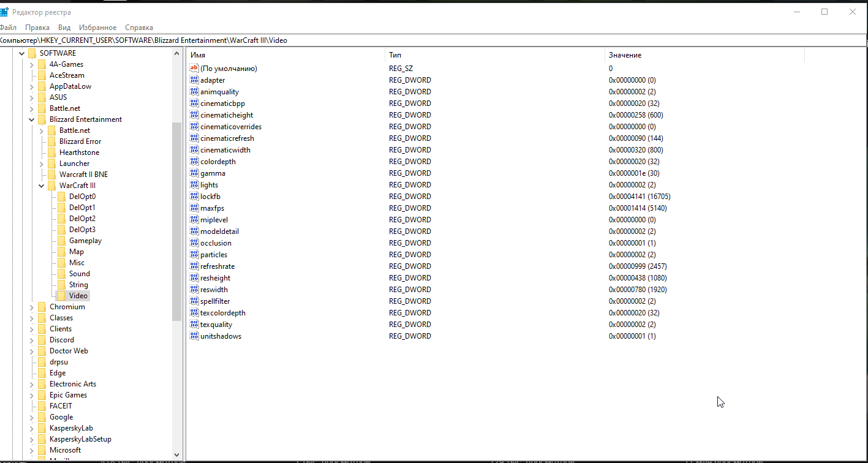Collapse the Blizzard Entertainment node
This screenshot has height=463, width=868.
(32, 119)
